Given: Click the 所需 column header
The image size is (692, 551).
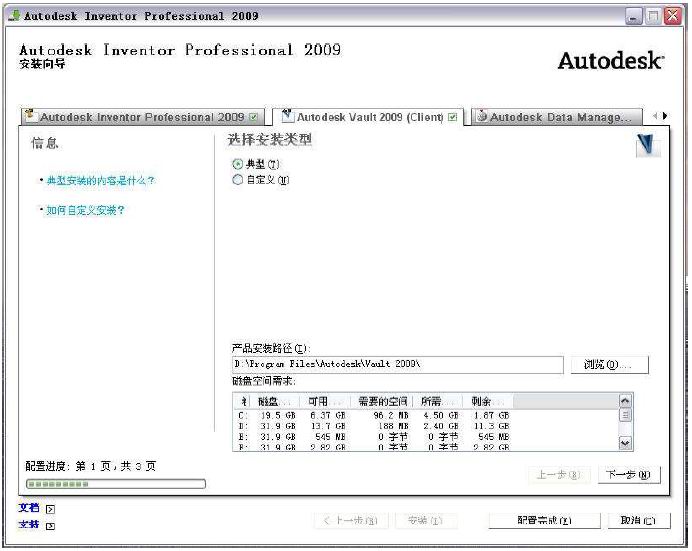Looking at the screenshot, I should 437,401.
